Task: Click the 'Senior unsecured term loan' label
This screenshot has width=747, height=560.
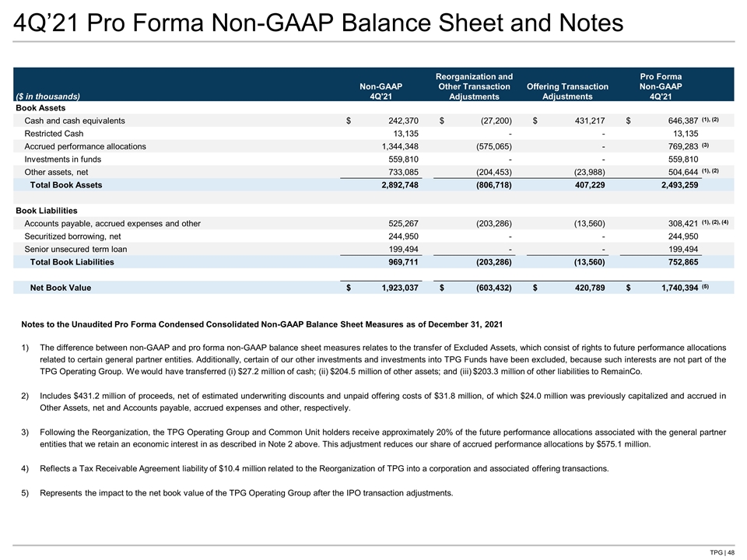Action: point(75,250)
